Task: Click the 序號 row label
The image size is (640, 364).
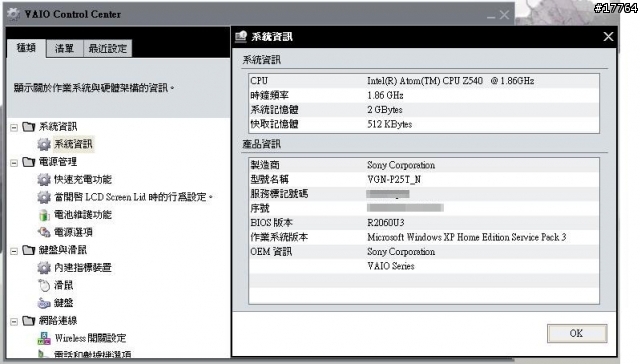Action: click(260, 209)
